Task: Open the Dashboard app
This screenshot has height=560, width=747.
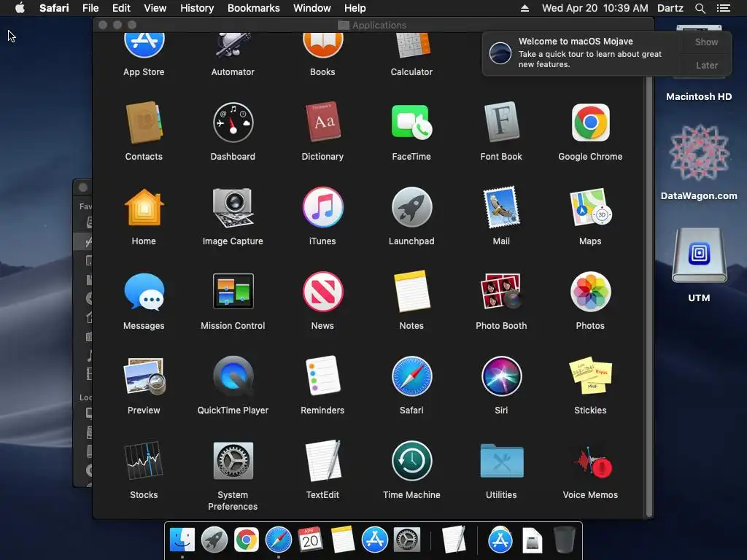Action: tap(233, 122)
